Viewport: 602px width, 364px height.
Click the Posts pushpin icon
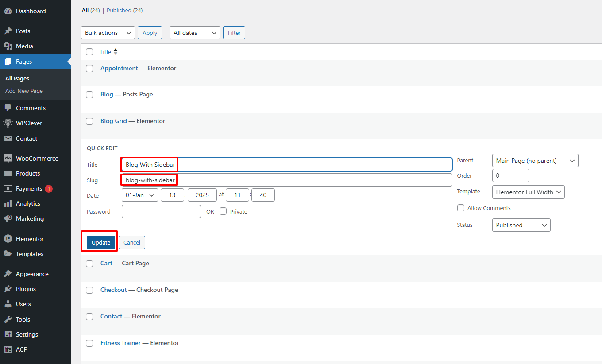8,31
